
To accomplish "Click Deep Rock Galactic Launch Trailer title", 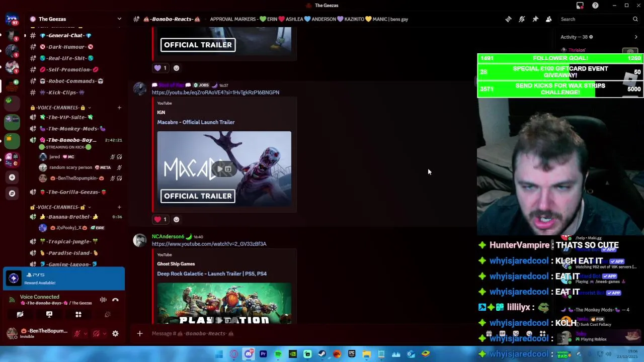I will pos(212,274).
